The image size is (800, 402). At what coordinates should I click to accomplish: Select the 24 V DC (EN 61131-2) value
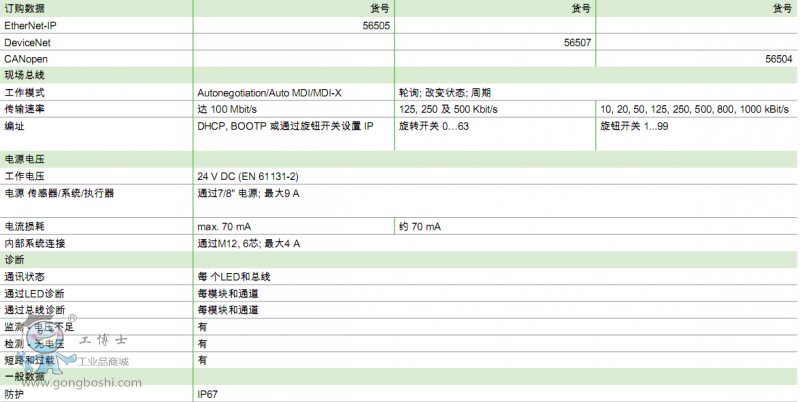[x=247, y=176]
